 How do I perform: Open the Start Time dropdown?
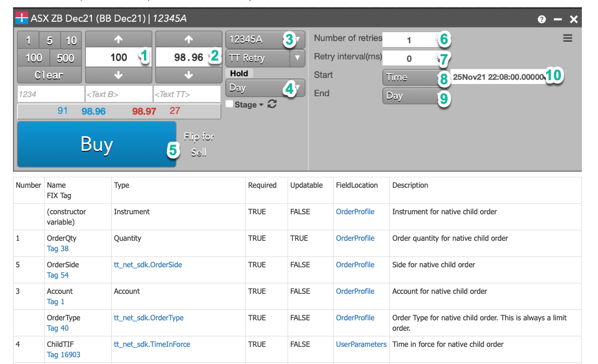point(411,77)
